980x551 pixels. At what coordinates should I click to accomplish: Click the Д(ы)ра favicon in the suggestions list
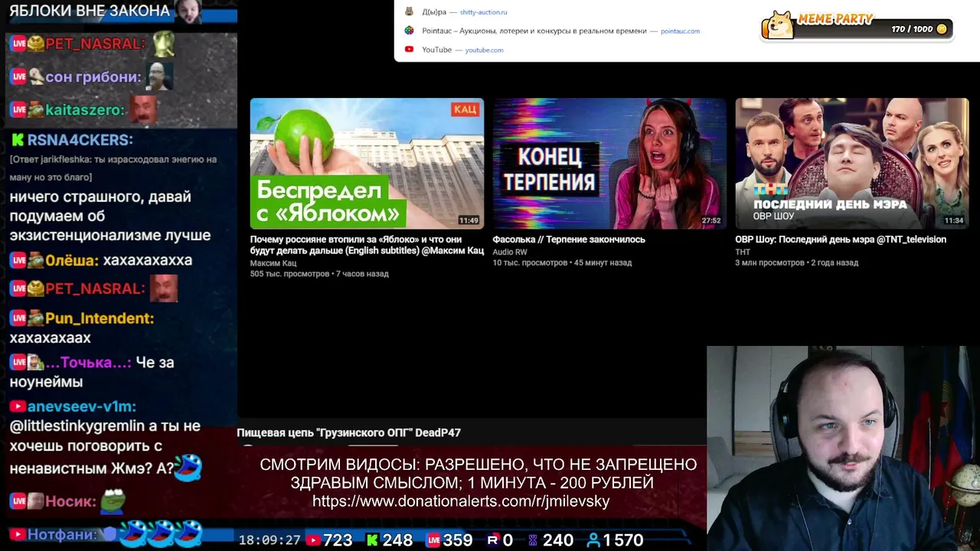tap(409, 11)
